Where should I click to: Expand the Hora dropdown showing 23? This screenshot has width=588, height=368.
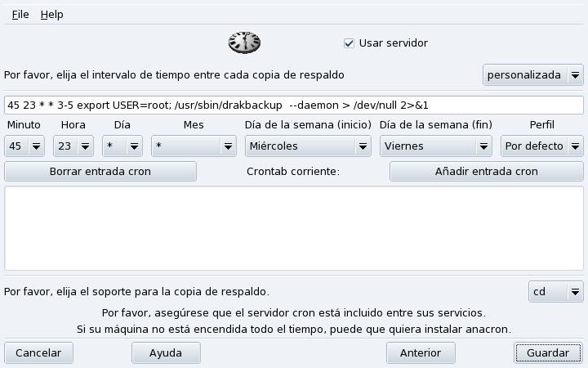(73, 146)
